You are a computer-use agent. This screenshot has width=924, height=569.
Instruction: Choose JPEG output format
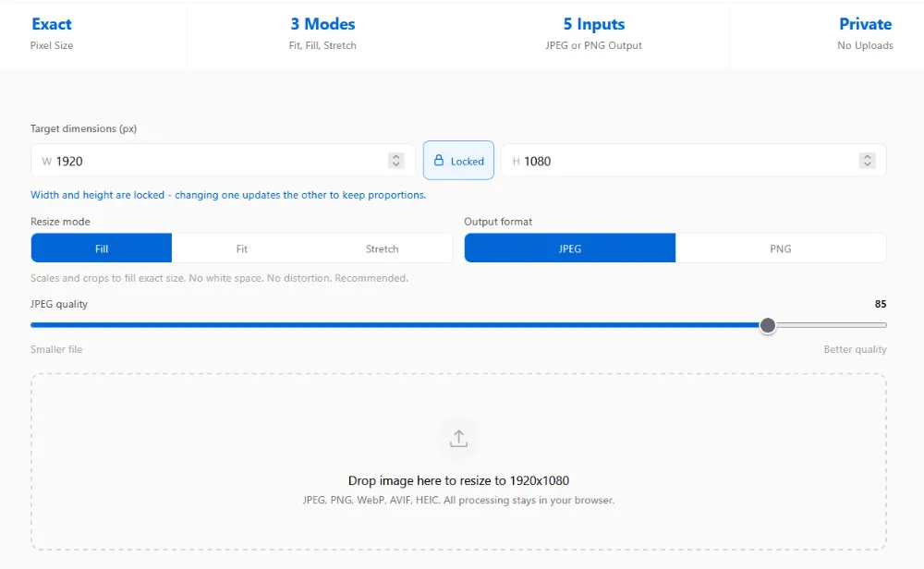570,248
